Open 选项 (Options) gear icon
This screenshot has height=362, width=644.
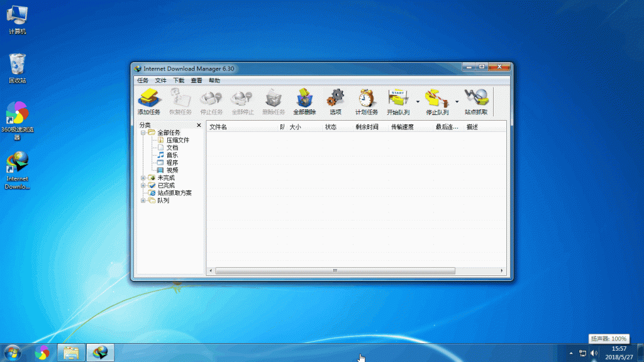[x=336, y=101]
